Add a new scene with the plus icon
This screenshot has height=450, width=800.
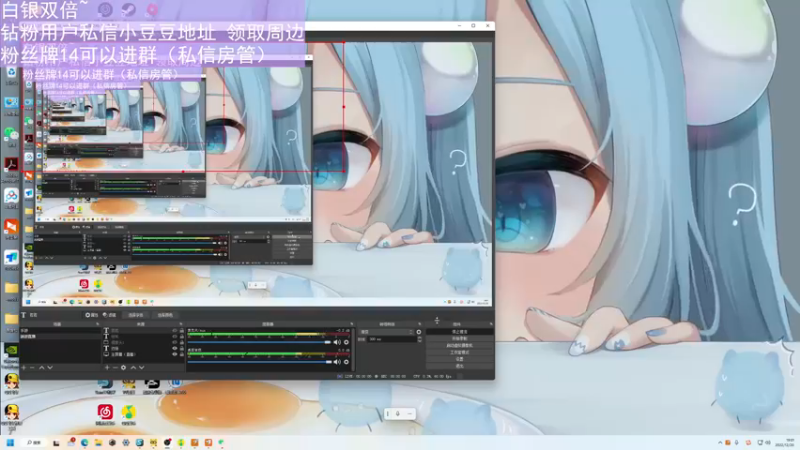click(x=24, y=367)
